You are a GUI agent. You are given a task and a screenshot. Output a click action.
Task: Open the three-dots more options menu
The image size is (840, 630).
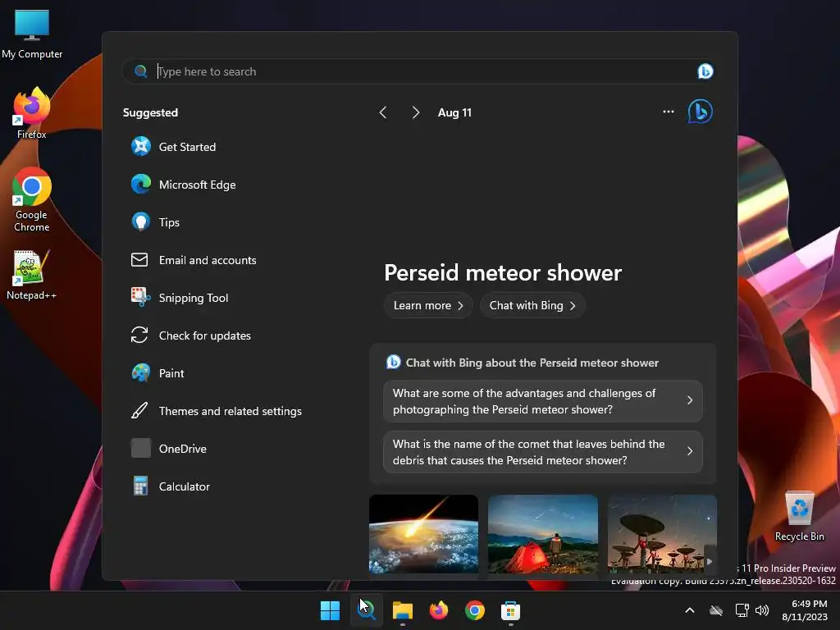tap(668, 112)
